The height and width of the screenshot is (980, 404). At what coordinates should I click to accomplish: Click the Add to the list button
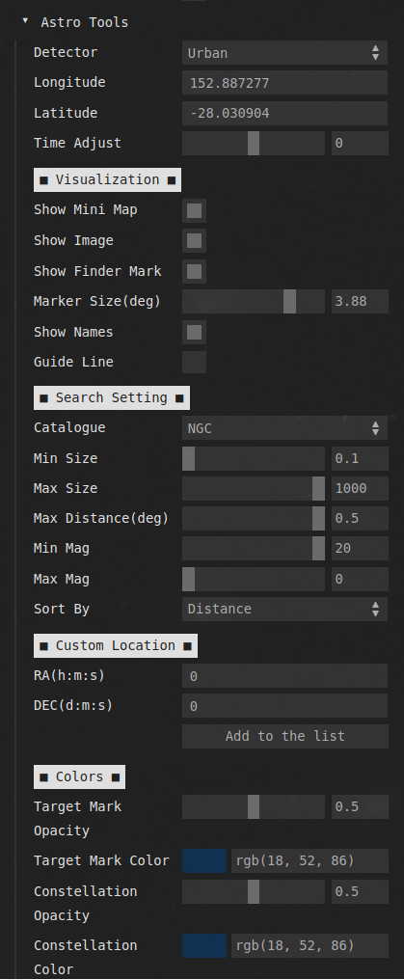pyautogui.click(x=284, y=736)
